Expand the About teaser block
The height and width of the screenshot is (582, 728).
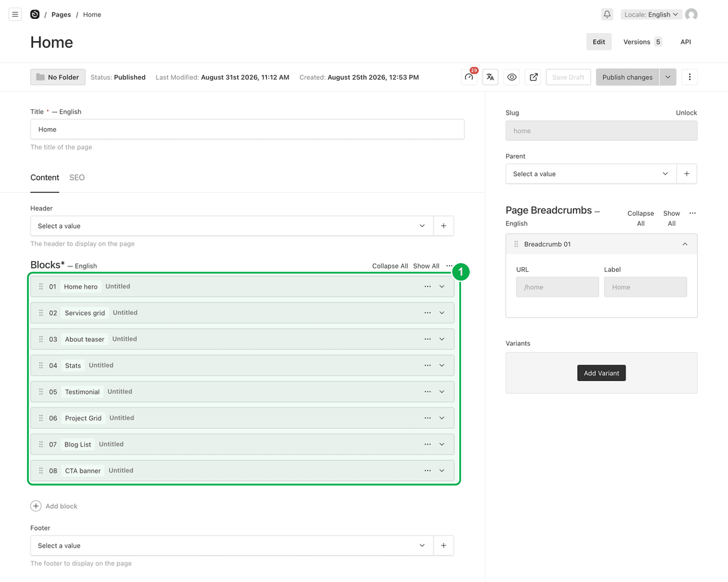click(x=442, y=339)
